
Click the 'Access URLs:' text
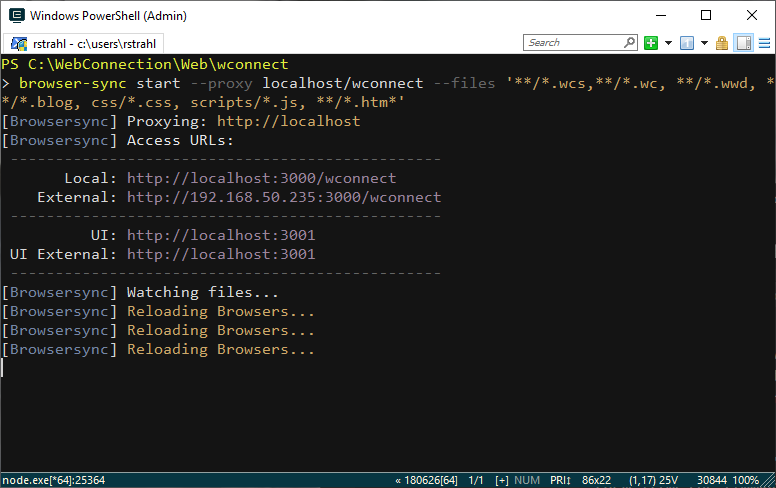click(180, 141)
